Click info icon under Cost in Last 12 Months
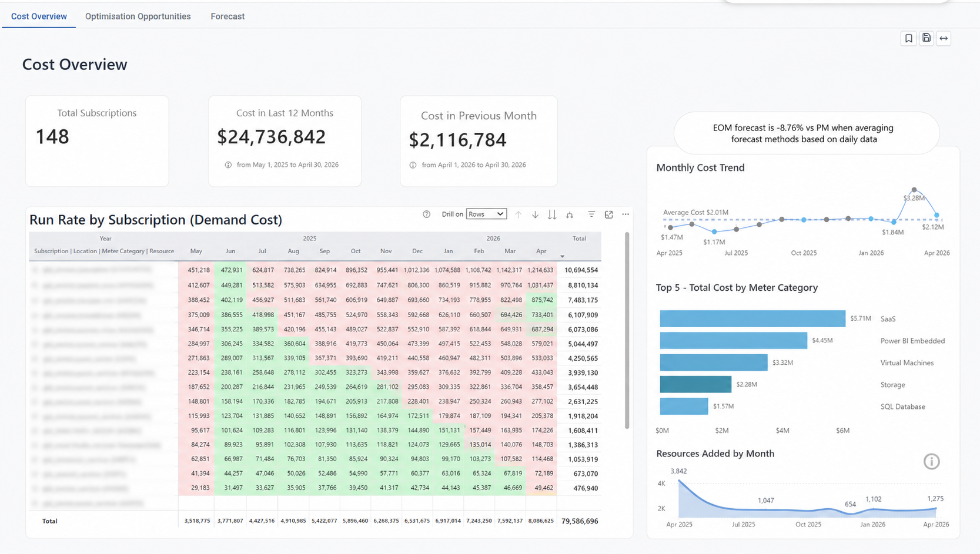Viewport: 980px width, 554px height. [x=228, y=165]
